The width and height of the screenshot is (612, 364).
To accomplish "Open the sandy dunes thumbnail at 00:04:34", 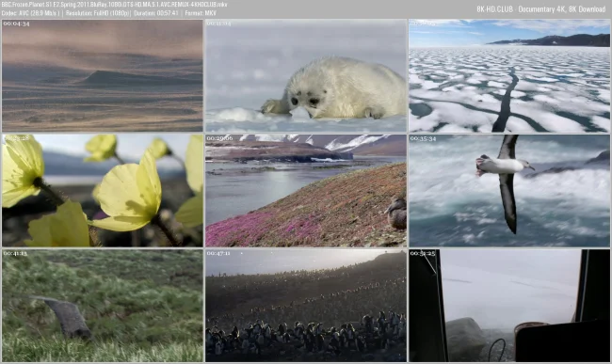I will pyautogui.click(x=103, y=75).
